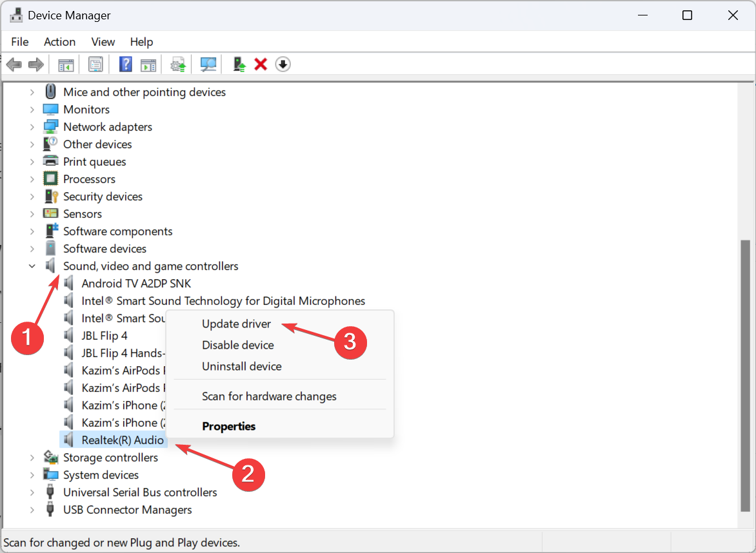Open the View menu
Image resolution: width=756 pixels, height=553 pixels.
103,42
